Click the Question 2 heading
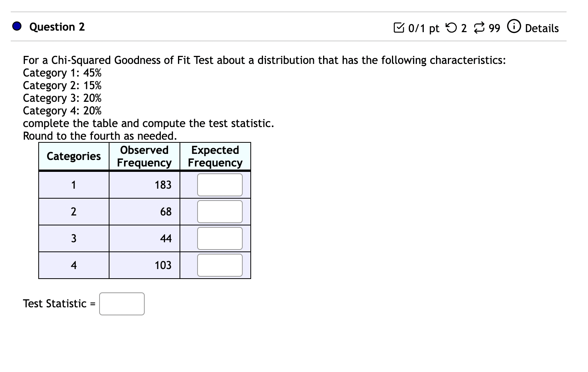This screenshot has width=588, height=372. coord(57,27)
